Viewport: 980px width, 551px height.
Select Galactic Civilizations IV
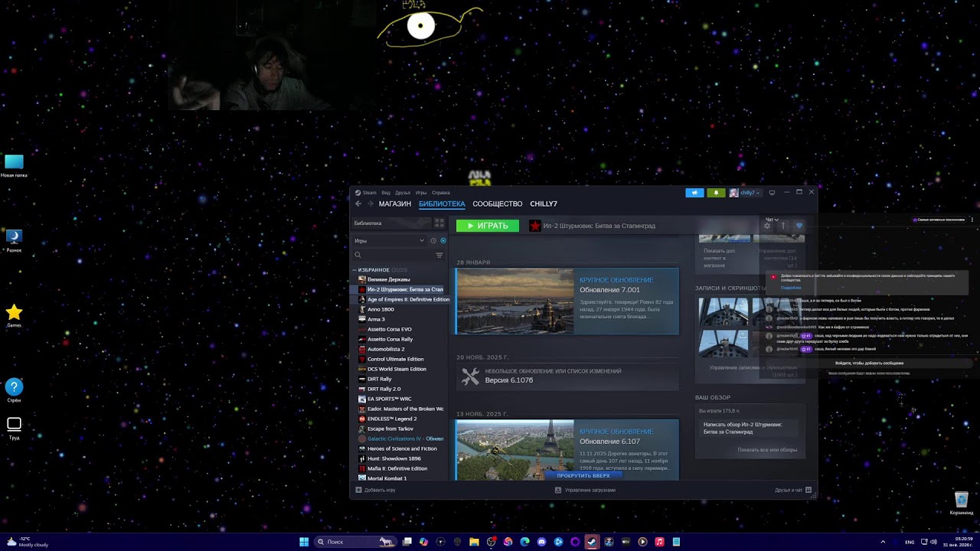(x=399, y=439)
